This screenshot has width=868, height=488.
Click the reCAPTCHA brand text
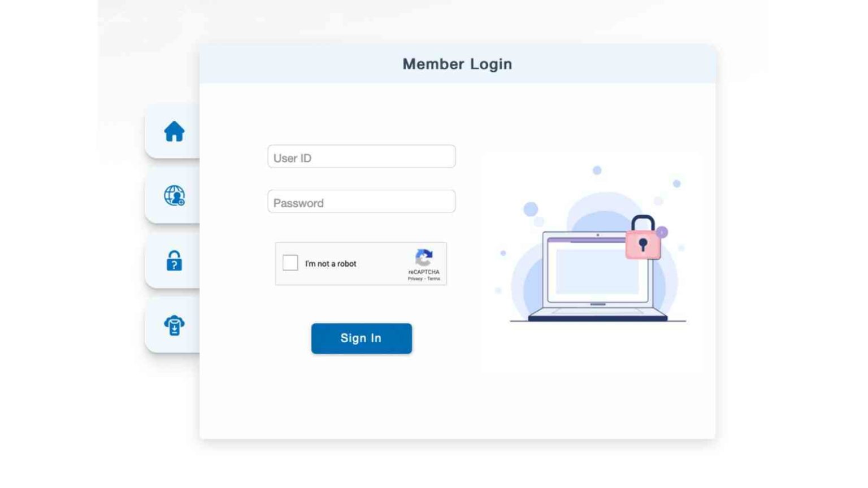tap(424, 272)
